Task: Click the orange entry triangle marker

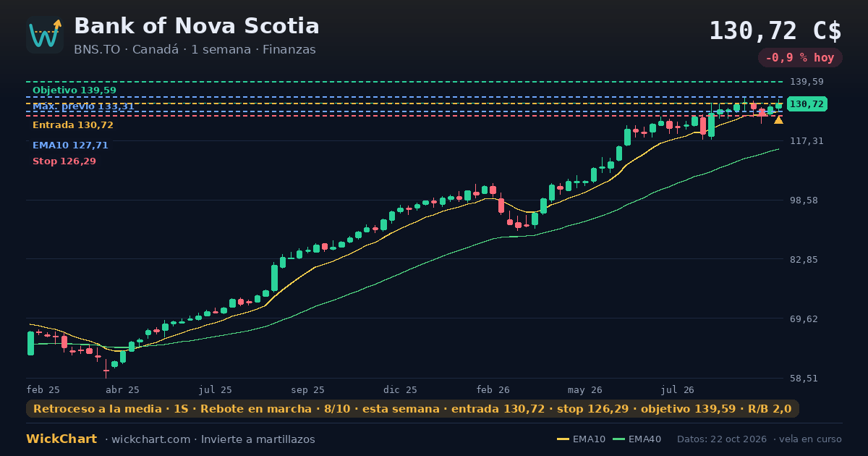Action: tap(778, 119)
